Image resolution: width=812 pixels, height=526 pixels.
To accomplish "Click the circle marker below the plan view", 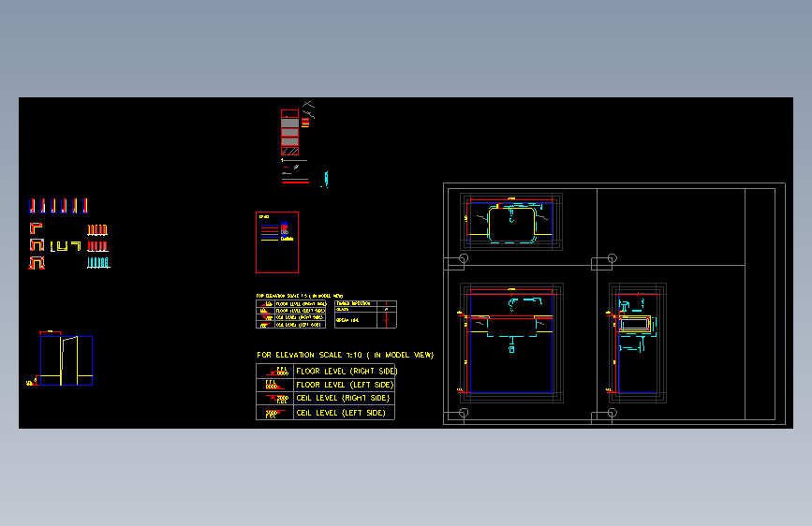I will click(x=464, y=257).
